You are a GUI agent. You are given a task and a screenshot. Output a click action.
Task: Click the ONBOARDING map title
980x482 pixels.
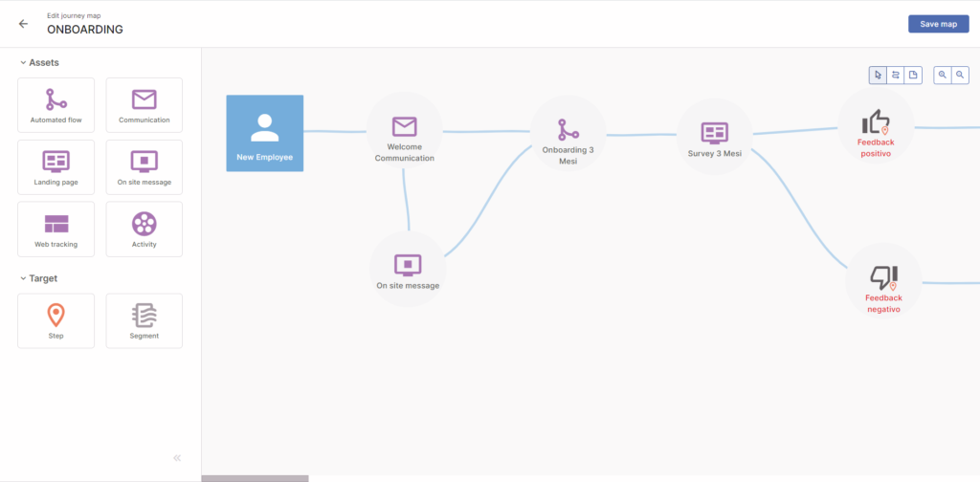85,30
